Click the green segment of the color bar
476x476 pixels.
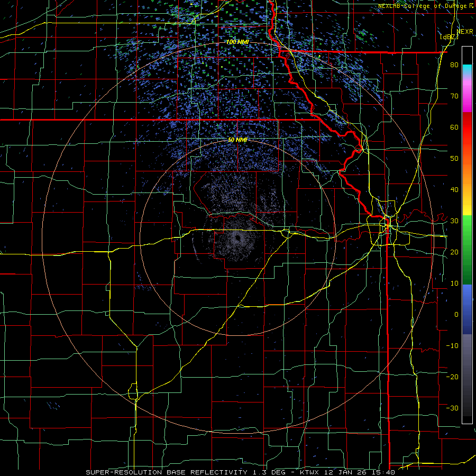click(x=467, y=250)
